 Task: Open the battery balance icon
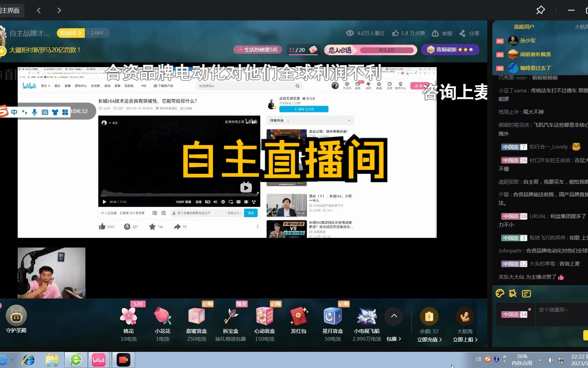point(429,317)
